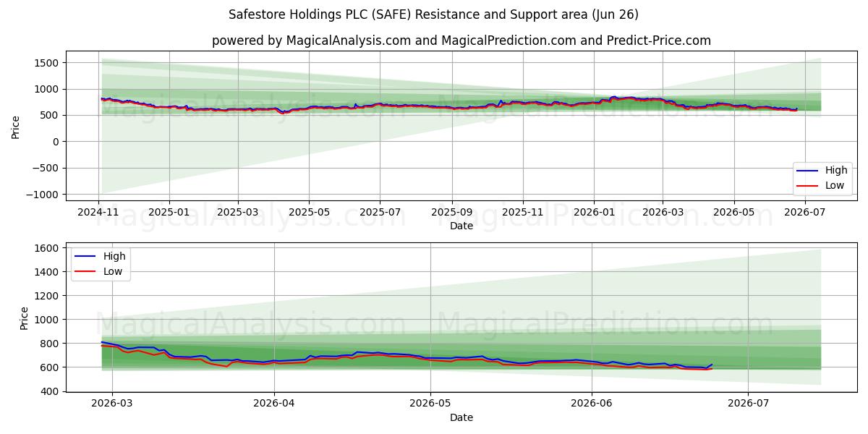Click the 'Price' axis title of the bottom chart
Image resolution: width=868 pixels, height=434 pixels.
pos(25,318)
